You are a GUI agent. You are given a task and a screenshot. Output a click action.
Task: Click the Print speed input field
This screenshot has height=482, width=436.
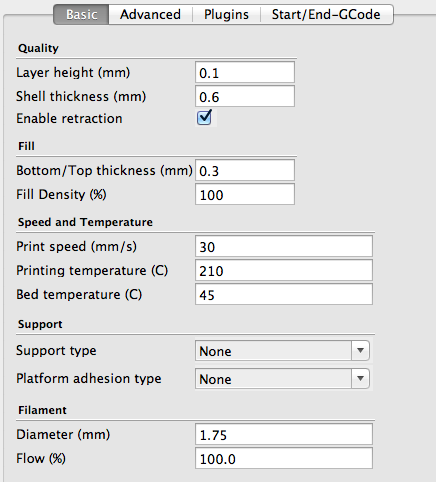point(284,246)
